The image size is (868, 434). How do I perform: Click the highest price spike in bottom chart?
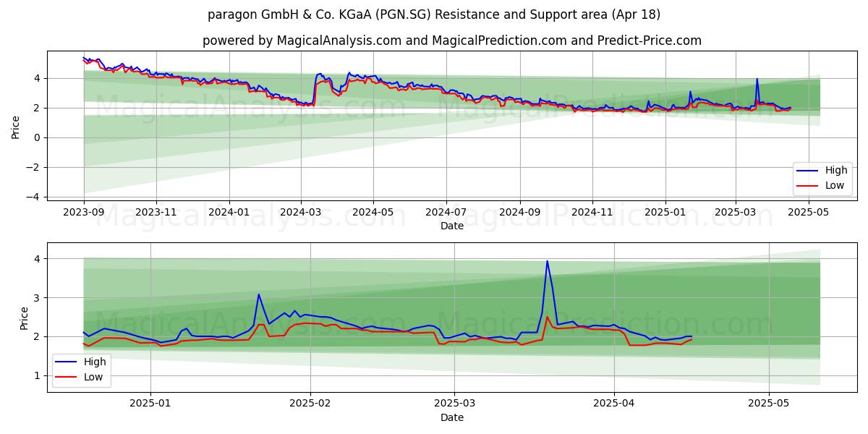tap(547, 261)
